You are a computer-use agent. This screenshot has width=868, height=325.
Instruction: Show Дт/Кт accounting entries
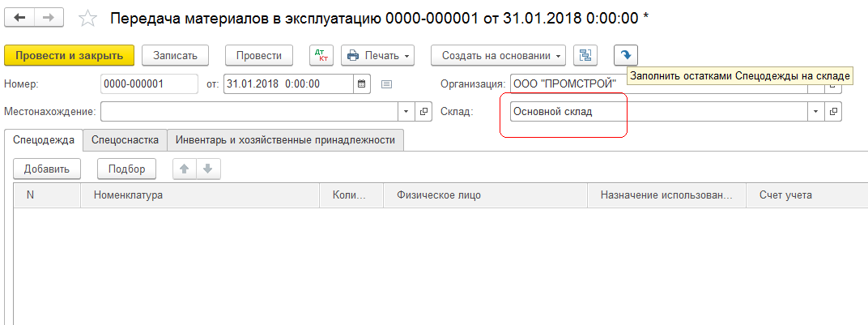pyautogui.click(x=321, y=55)
